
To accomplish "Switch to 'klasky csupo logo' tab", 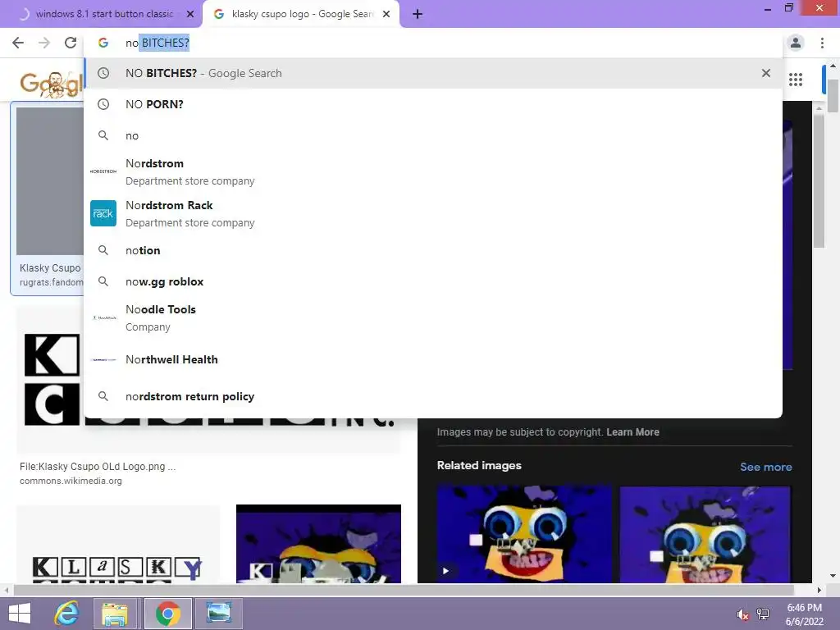I will pyautogui.click(x=300, y=14).
